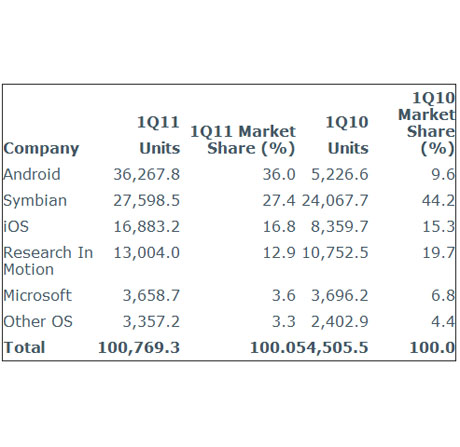Select Other OS 1Q10 units 2,402.9
460x447 pixels.
coord(340,322)
